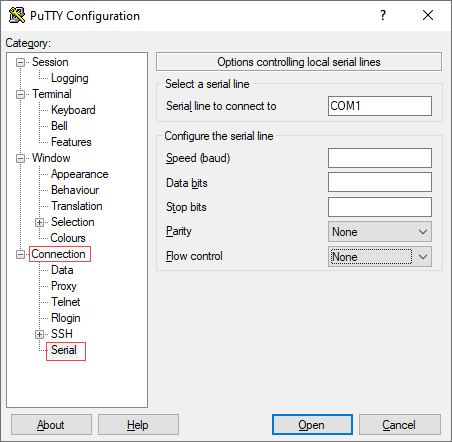Screen dimensions: 452x442
Task: Select the Behaviour category
Action: click(75, 190)
